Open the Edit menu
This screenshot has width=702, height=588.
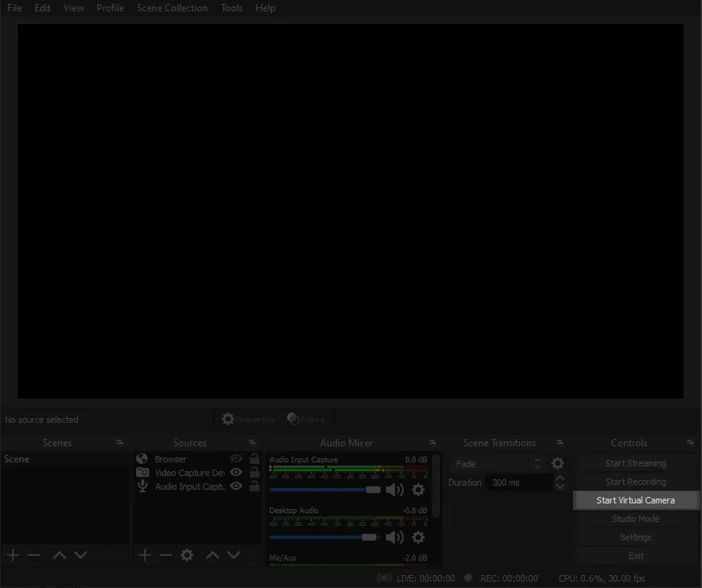click(43, 8)
